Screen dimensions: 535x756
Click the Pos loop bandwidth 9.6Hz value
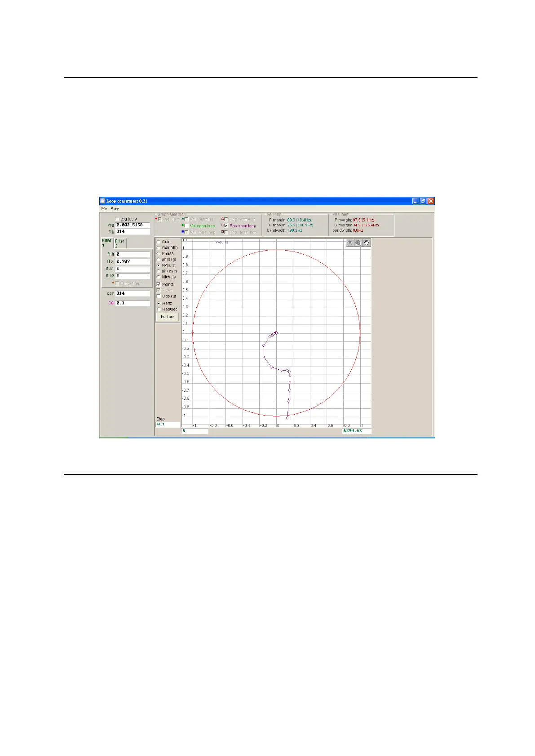tap(358, 230)
